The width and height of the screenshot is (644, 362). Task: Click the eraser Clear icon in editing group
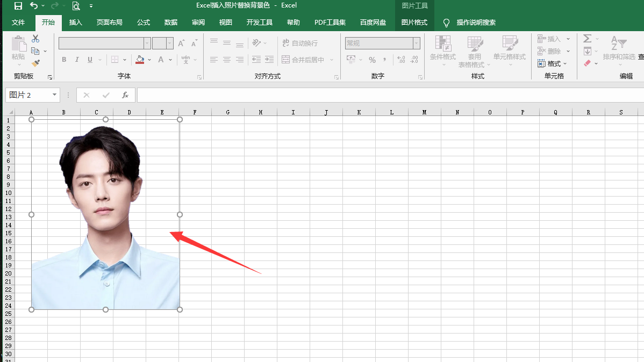pos(587,63)
